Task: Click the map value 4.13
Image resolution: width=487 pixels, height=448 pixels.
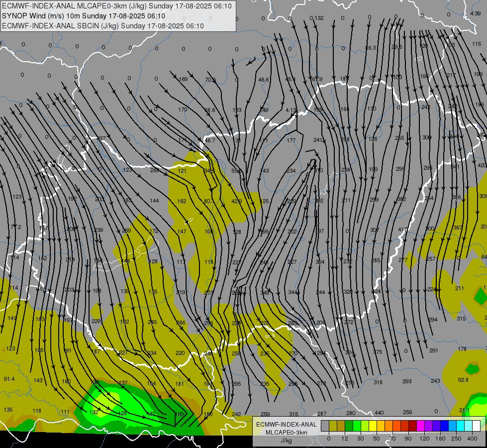Action: click(x=291, y=110)
